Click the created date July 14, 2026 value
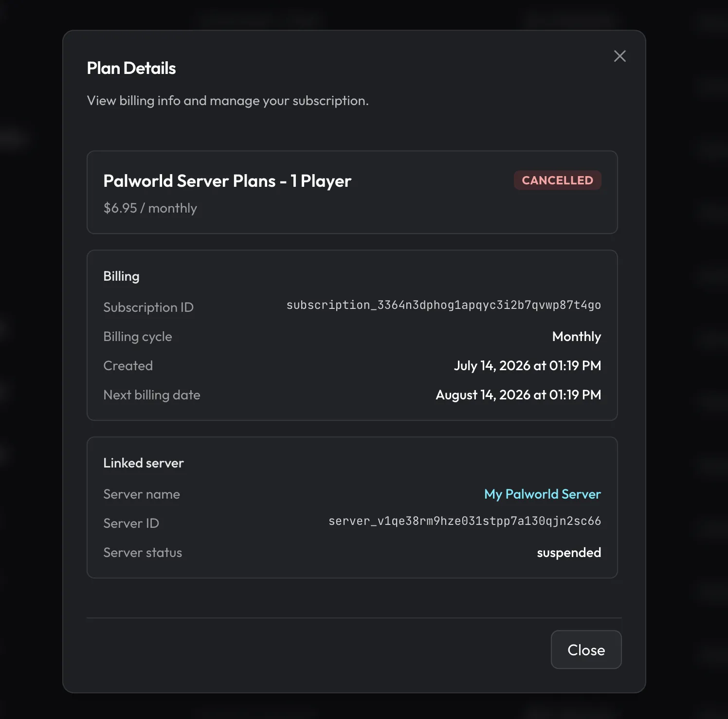The image size is (728, 719). [527, 366]
